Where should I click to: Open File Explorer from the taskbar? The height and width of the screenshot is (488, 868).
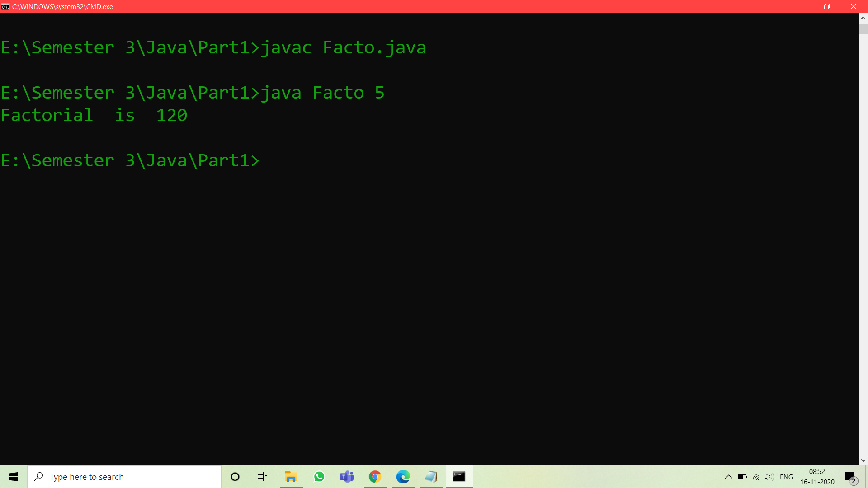291,477
